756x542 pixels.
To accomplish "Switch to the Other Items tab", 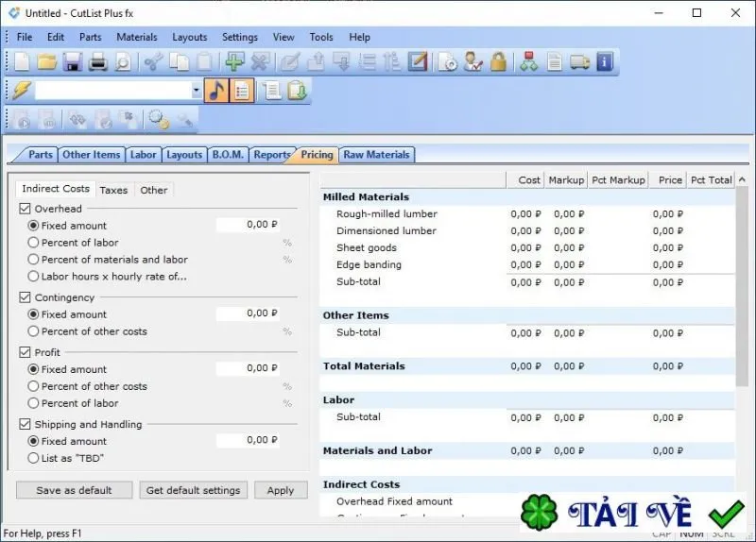I will click(91, 155).
